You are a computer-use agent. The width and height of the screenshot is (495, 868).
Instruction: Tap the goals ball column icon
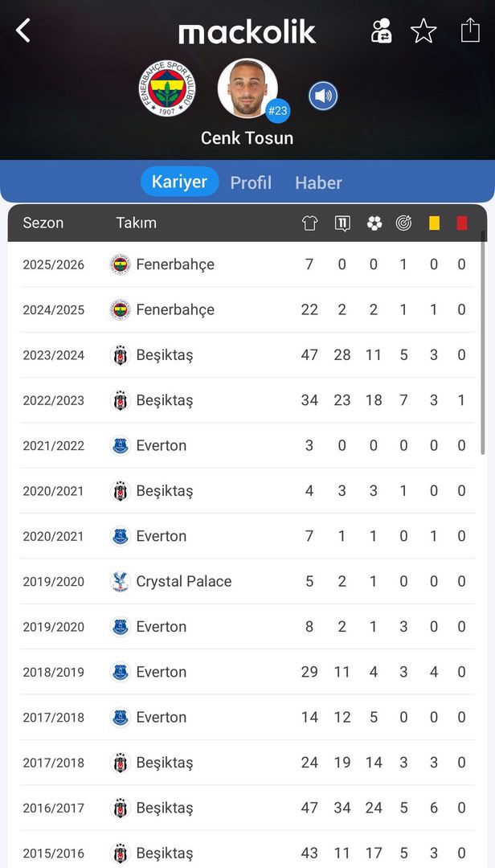374,223
